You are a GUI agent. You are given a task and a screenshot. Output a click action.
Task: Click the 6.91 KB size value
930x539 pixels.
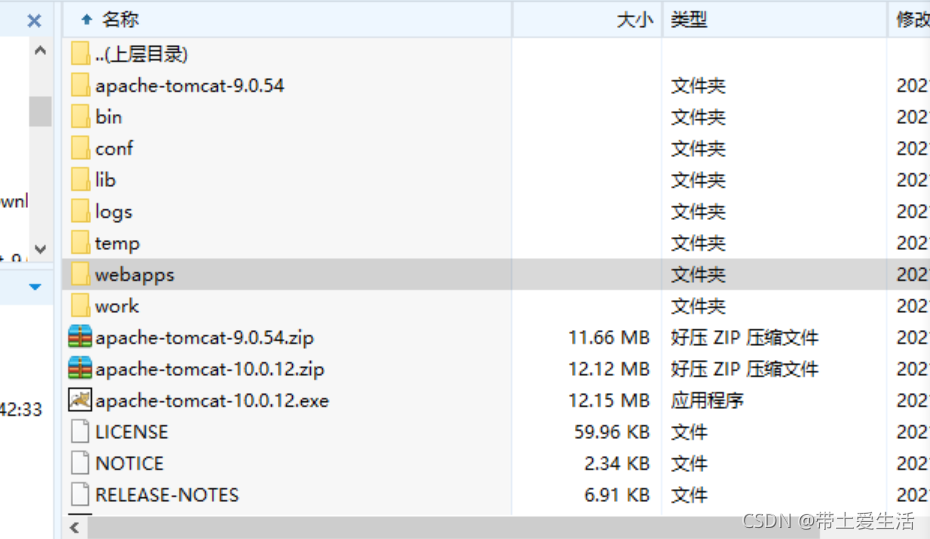617,495
